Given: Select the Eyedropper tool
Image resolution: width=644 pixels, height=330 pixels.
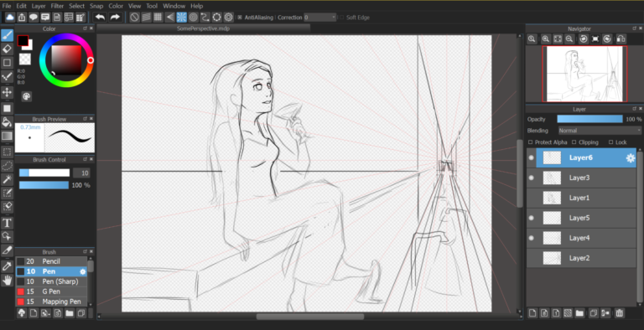Looking at the screenshot, I should pos(7,267).
